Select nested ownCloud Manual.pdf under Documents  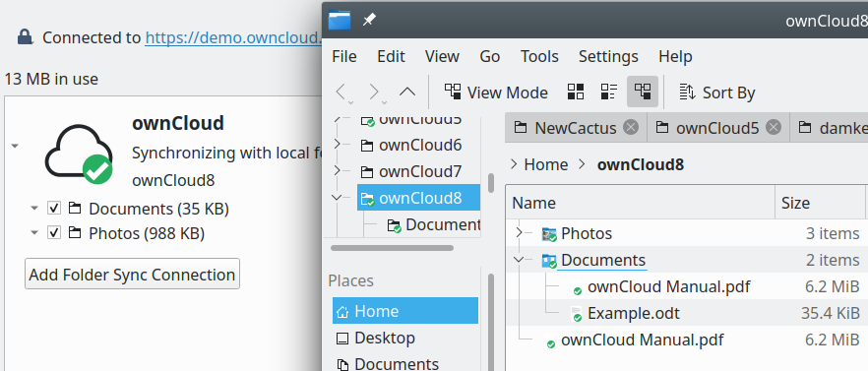point(669,286)
